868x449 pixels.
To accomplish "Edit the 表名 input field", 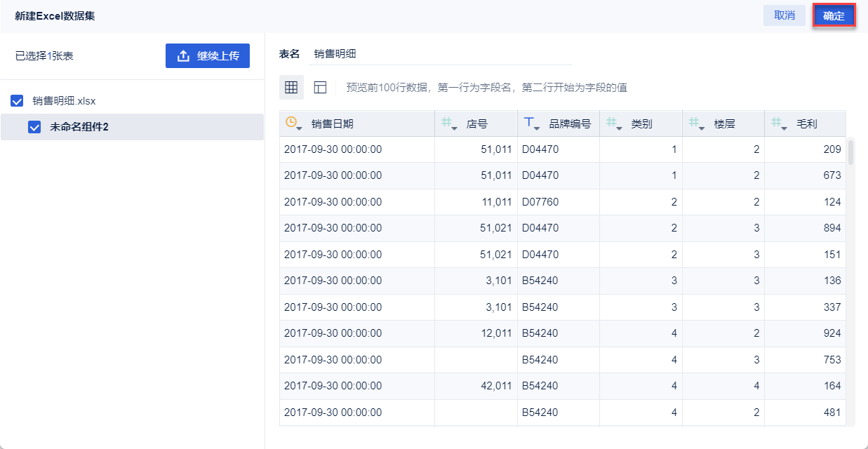I will click(440, 54).
